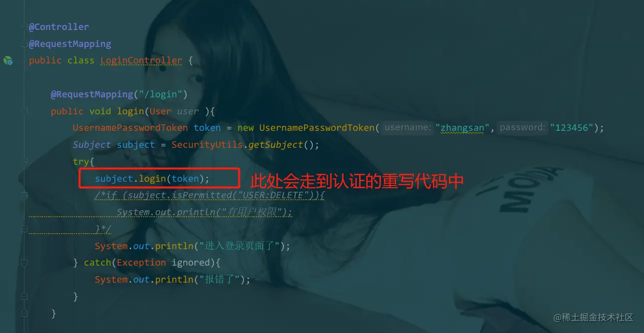This screenshot has width=644, height=333.
Task: Collapse fold marker beside login method declaration
Action: [24, 111]
